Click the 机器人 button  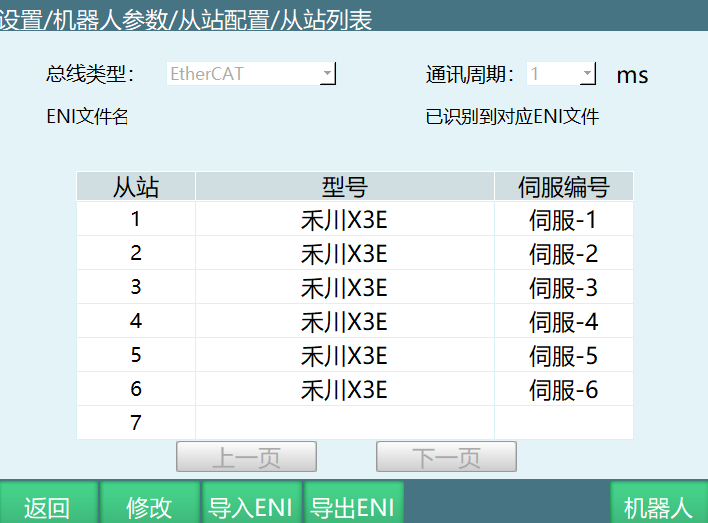point(659,503)
